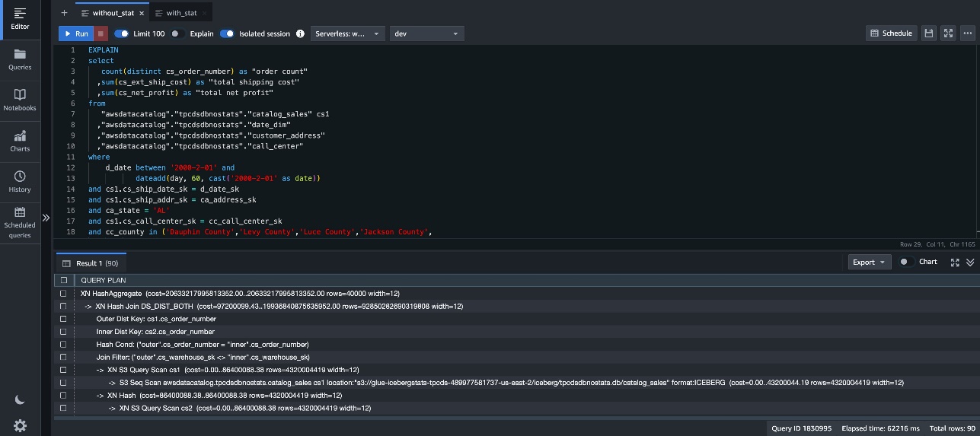Turn on the Chart toggle

(906, 262)
